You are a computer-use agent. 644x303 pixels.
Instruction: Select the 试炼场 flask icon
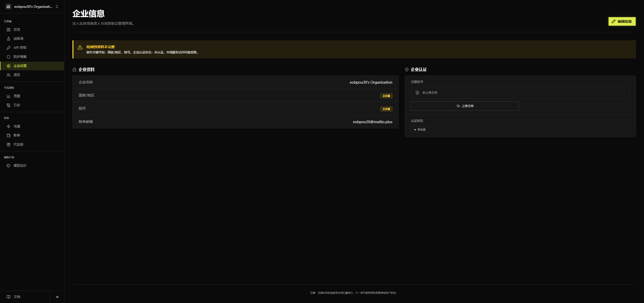(x=9, y=39)
